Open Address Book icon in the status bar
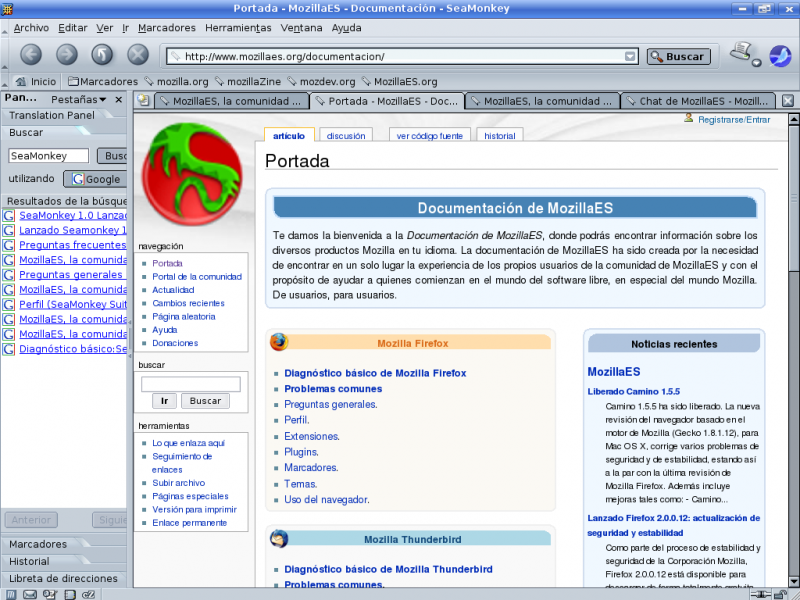The width and height of the screenshot is (800, 600). 70,594
